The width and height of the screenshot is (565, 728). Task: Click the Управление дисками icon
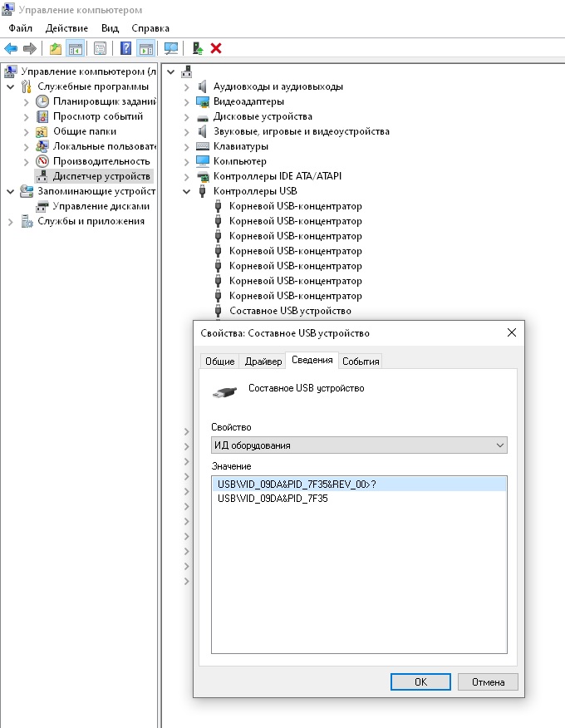tap(42, 206)
